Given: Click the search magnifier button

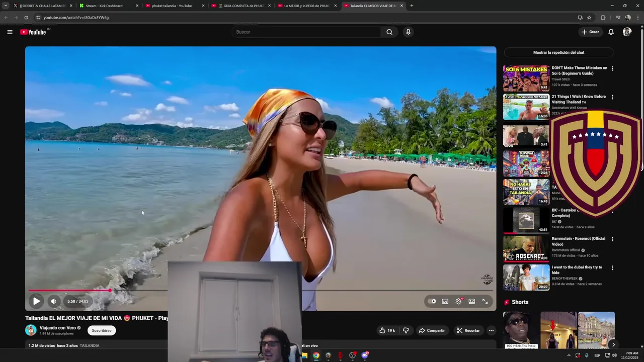Looking at the screenshot, I should click(389, 32).
